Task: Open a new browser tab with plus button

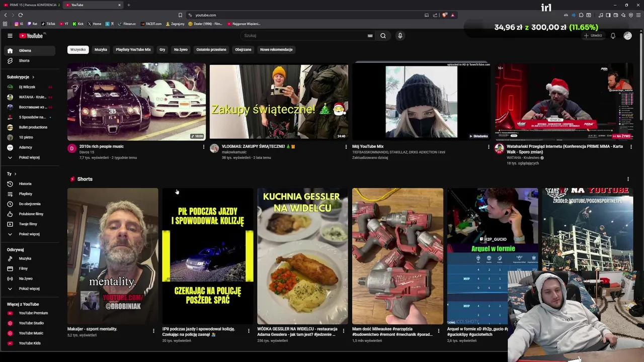Action: click(128, 5)
